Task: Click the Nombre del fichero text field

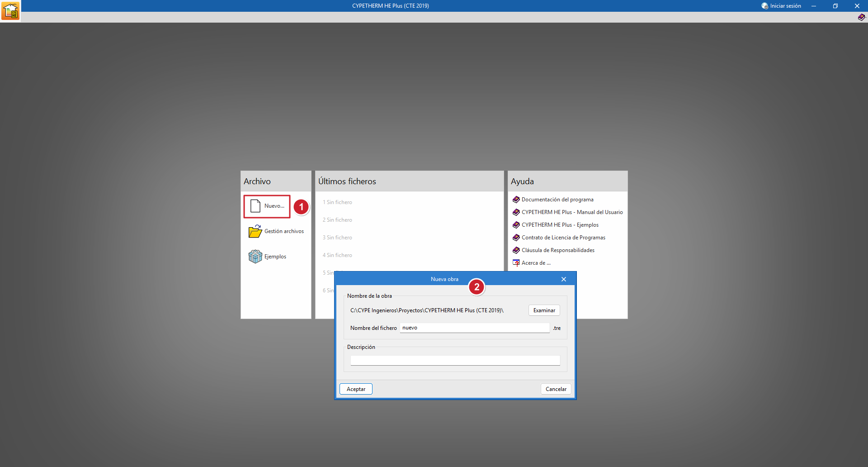Action: click(474, 328)
